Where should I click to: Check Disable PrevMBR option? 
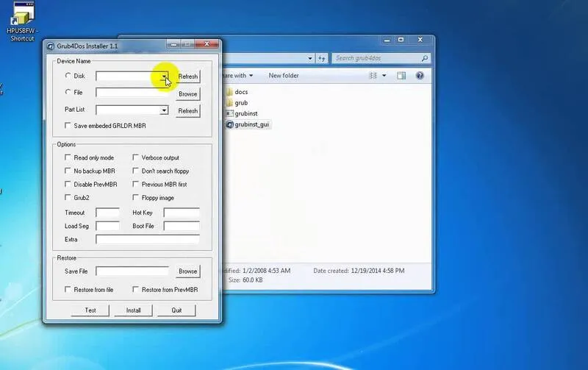point(68,184)
